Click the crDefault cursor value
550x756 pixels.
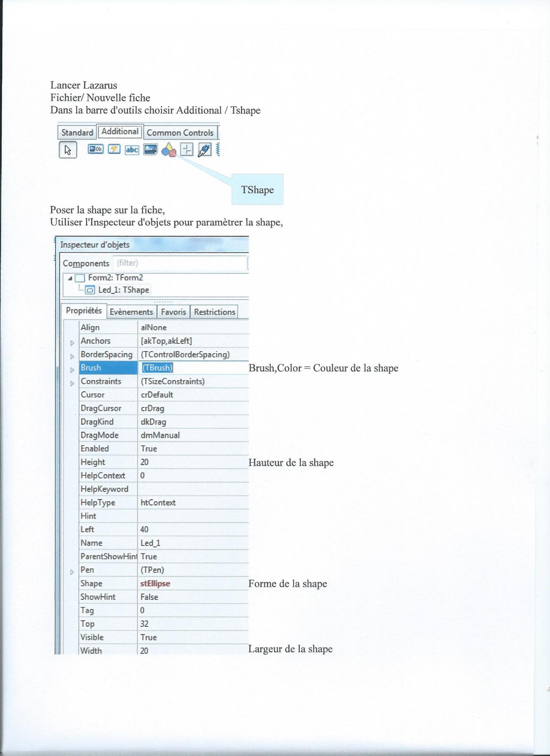click(157, 395)
